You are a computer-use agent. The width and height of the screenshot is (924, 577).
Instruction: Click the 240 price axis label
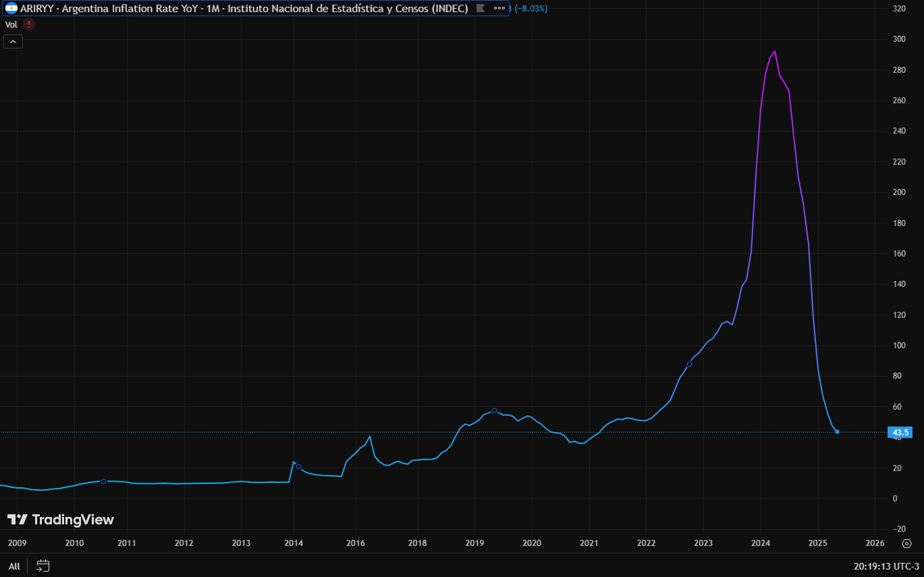pyautogui.click(x=899, y=132)
